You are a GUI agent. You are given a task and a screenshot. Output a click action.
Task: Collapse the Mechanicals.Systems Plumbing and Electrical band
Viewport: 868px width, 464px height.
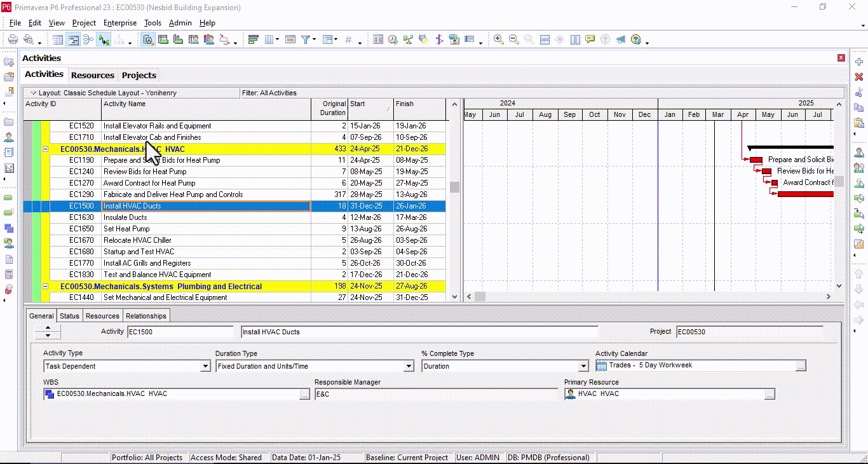click(x=46, y=286)
